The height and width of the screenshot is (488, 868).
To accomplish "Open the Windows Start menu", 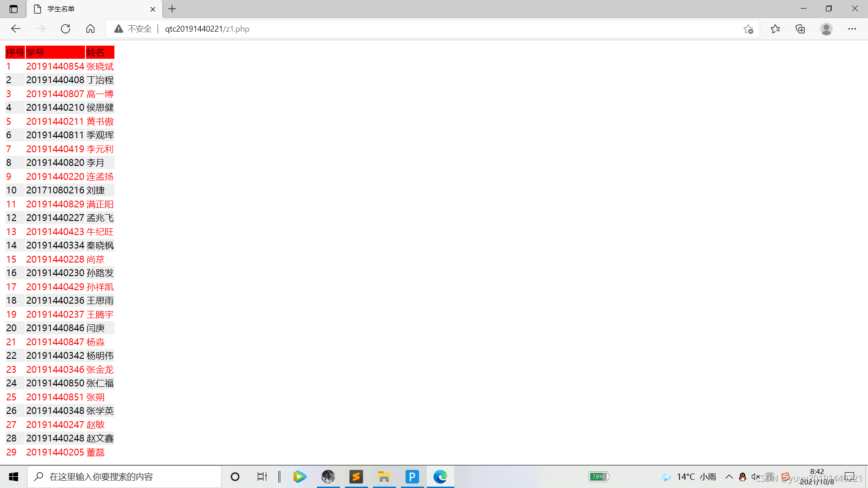I will click(14, 477).
